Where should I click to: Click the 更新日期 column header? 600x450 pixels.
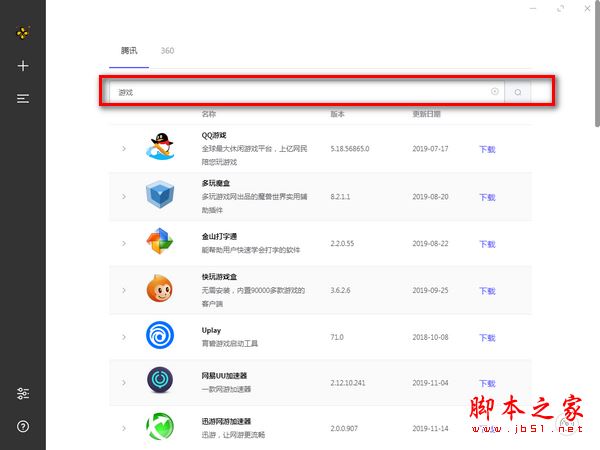(x=426, y=114)
